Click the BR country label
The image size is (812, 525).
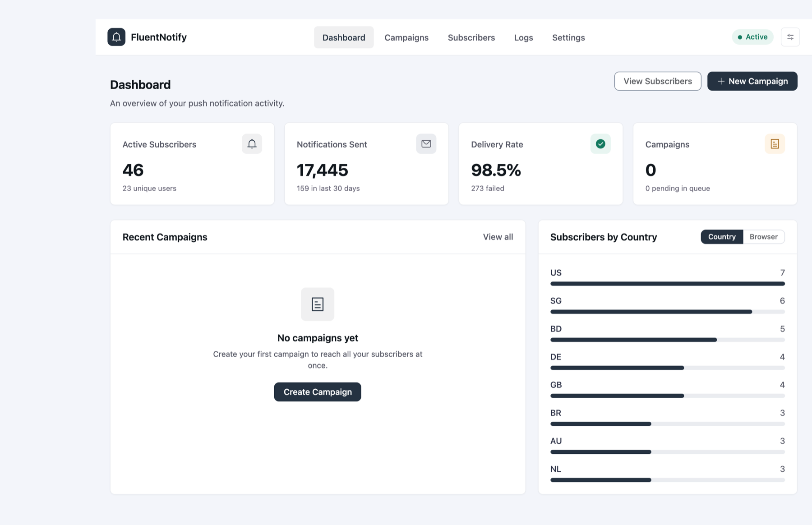pos(556,413)
